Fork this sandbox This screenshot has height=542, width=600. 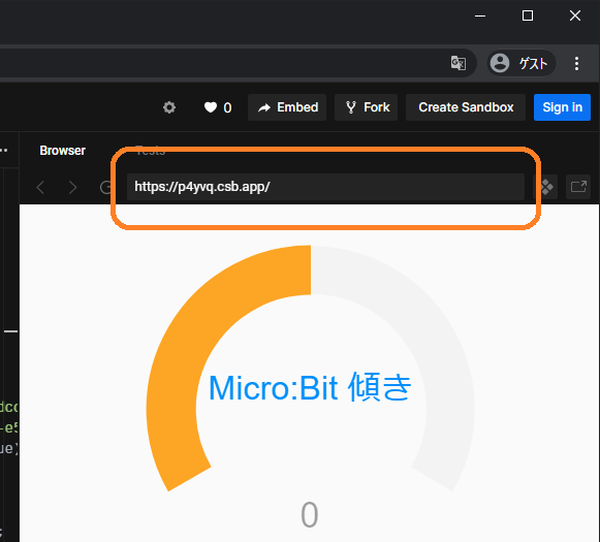click(366, 108)
